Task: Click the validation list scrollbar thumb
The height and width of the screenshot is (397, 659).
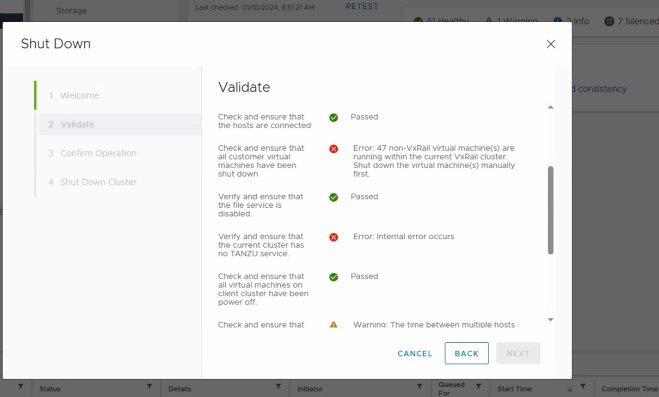Action: (551, 210)
